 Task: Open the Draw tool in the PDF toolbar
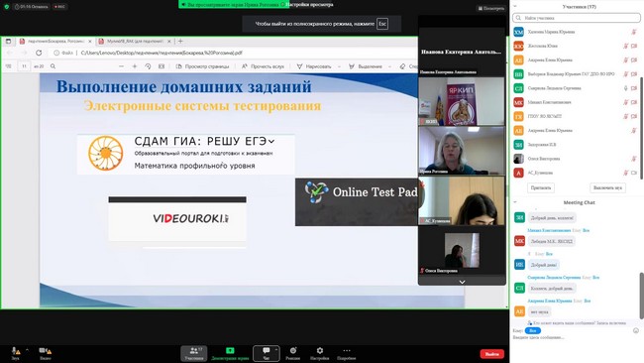(314, 66)
